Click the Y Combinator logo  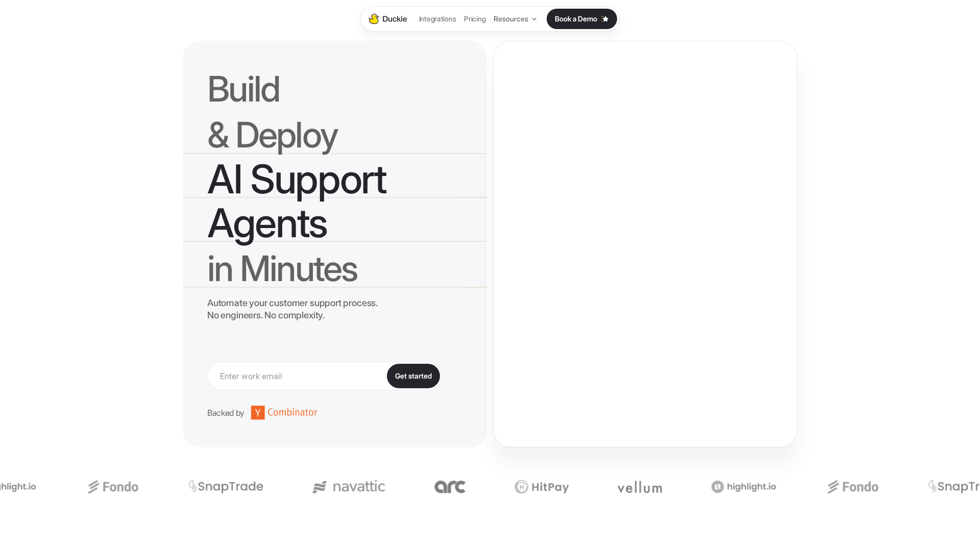tap(284, 412)
